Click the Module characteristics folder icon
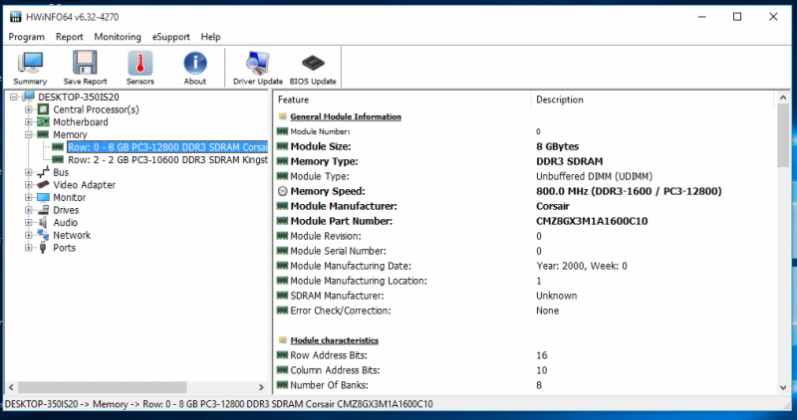This screenshot has height=420, width=797. click(283, 340)
